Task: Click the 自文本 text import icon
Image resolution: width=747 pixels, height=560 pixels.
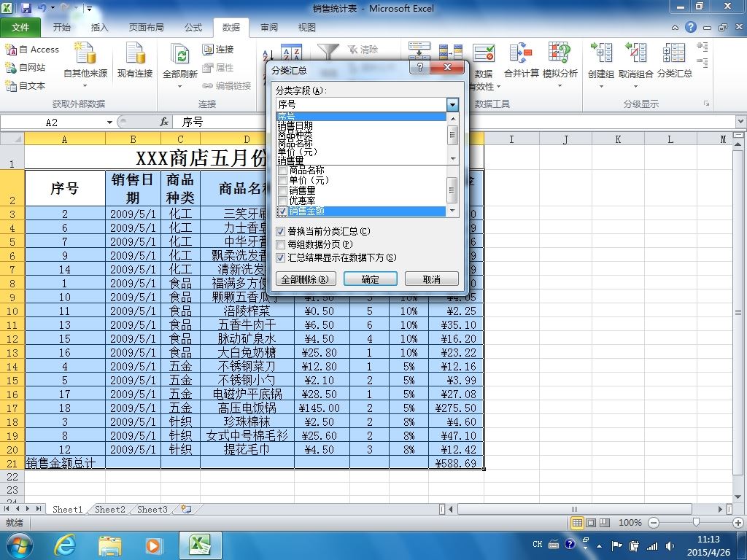Action: click(10, 86)
